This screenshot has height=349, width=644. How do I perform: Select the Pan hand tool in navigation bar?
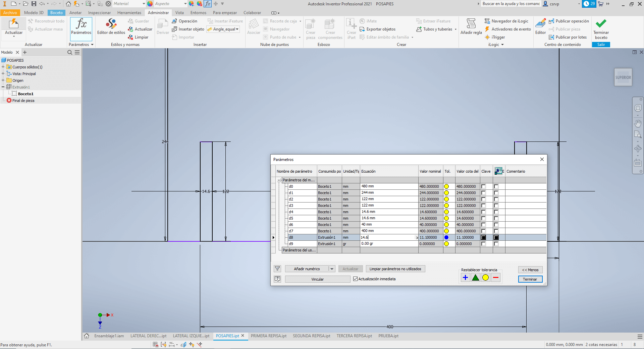pos(638,123)
